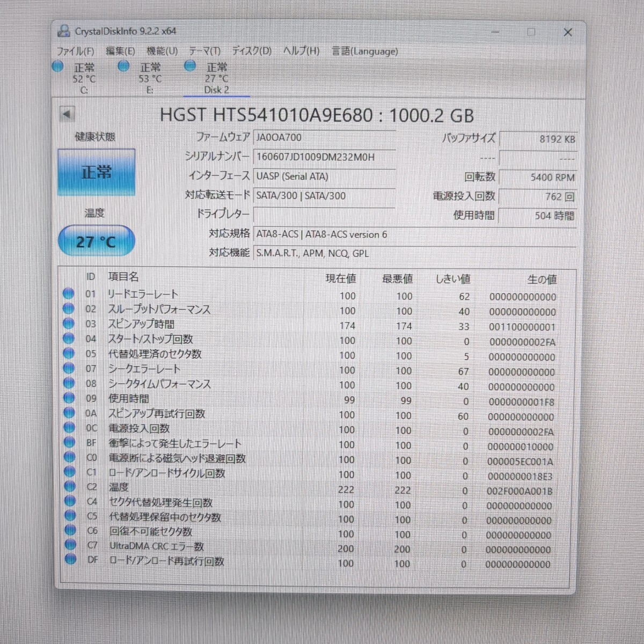The width and height of the screenshot is (644, 644).
Task: Open the 機能(U) menu
Action: [162, 52]
